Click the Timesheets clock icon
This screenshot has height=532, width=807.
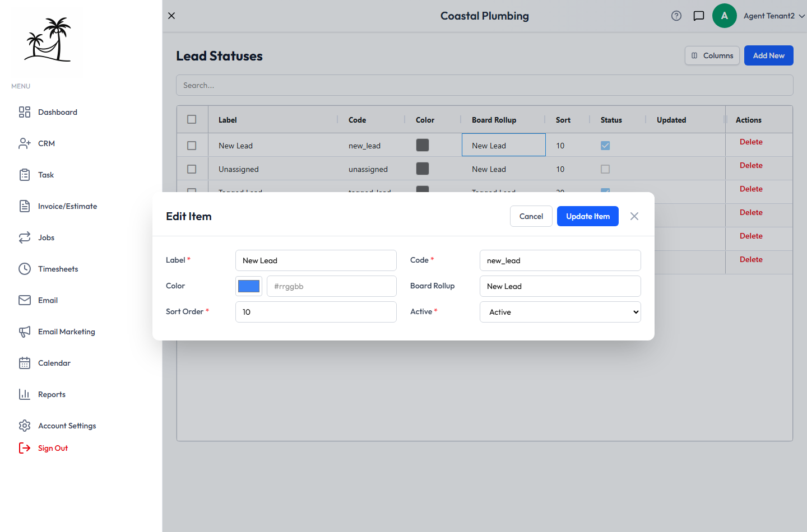coord(25,269)
